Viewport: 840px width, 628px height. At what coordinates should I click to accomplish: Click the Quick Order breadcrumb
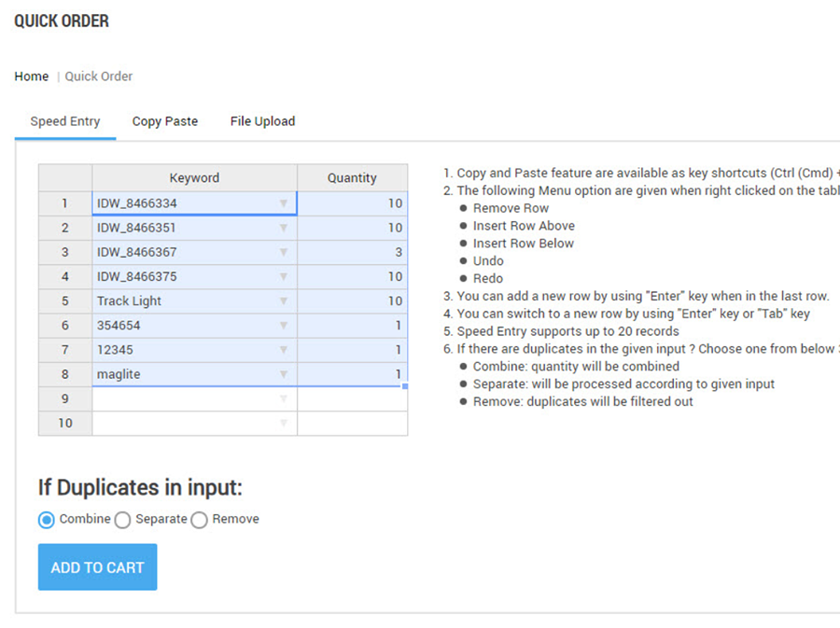[x=99, y=77]
